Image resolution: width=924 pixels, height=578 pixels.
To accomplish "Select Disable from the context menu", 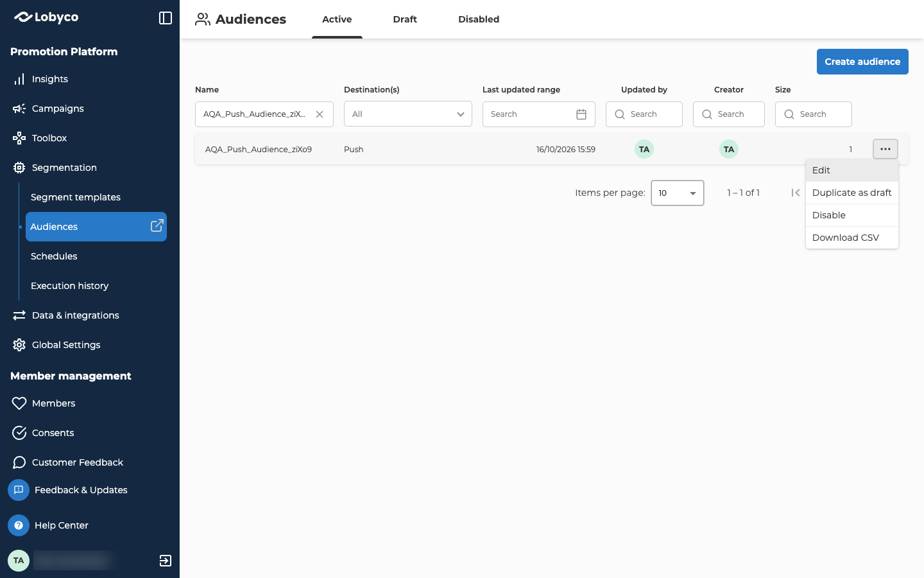I will (852, 215).
